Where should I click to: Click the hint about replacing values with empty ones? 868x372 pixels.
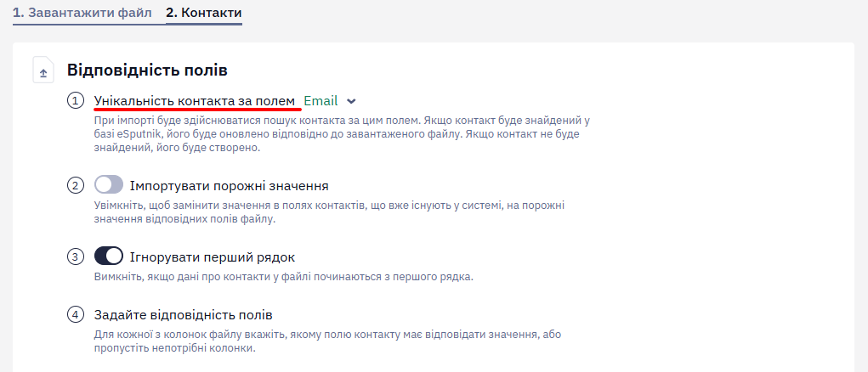329,212
